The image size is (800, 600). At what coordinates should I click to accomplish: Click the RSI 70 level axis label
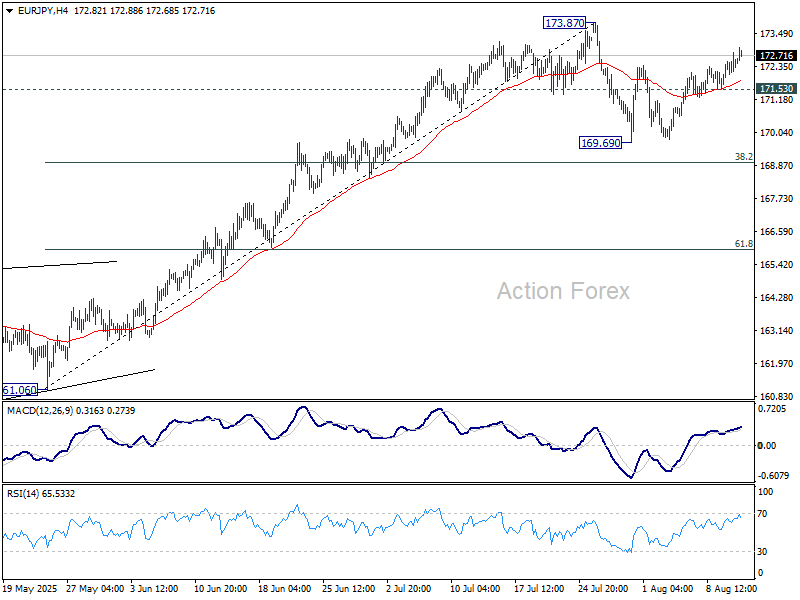tap(765, 514)
